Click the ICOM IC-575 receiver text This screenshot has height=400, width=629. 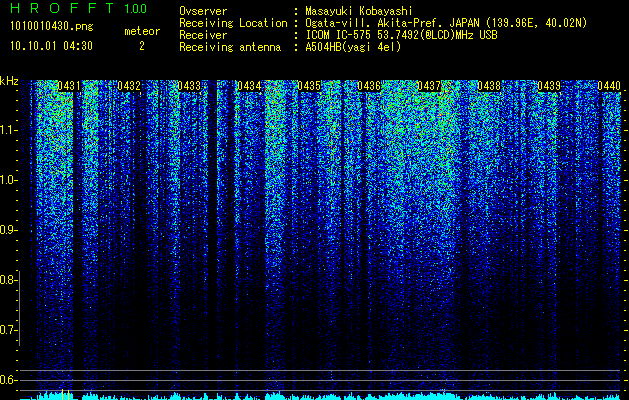click(401, 35)
